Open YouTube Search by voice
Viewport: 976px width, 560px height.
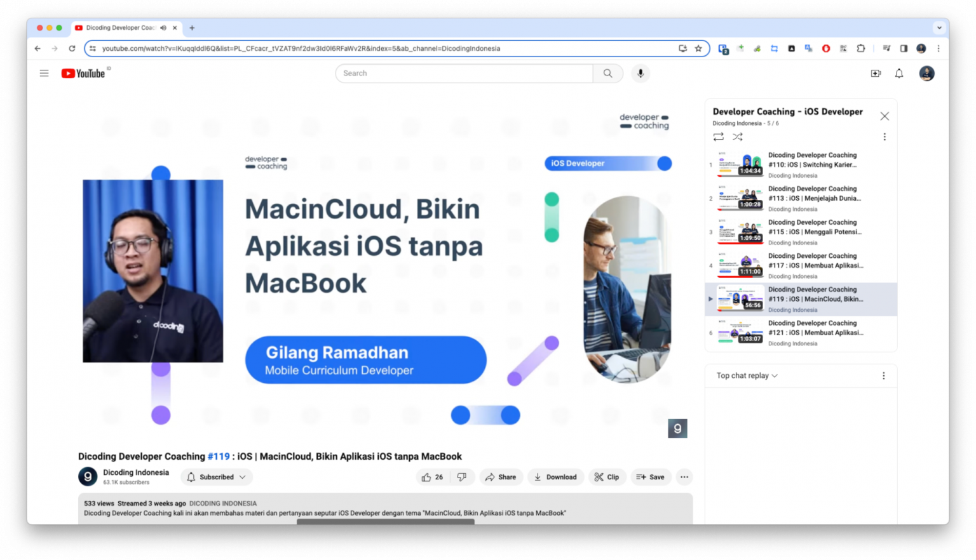(x=640, y=73)
